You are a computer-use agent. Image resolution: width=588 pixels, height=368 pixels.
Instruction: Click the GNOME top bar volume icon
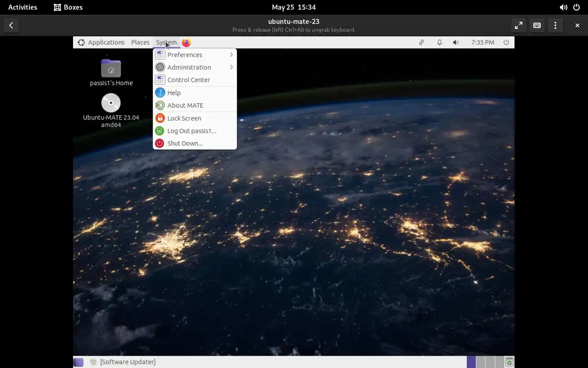coord(563,7)
